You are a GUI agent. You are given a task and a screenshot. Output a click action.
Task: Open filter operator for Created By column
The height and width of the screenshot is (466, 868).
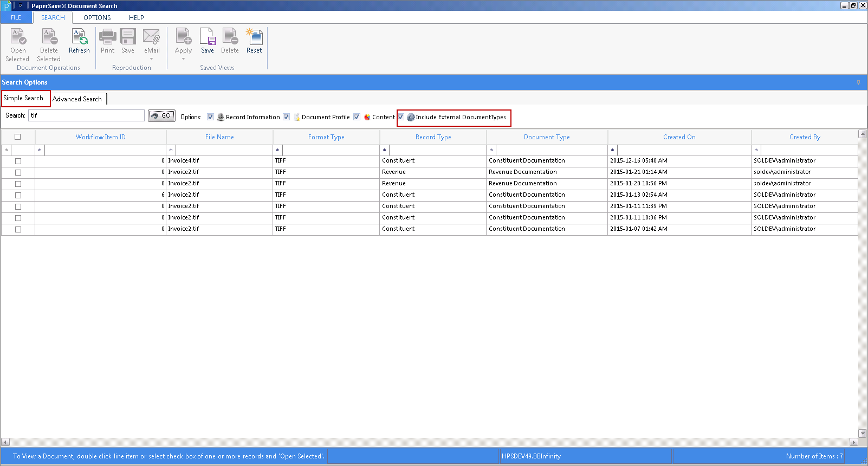coord(756,150)
